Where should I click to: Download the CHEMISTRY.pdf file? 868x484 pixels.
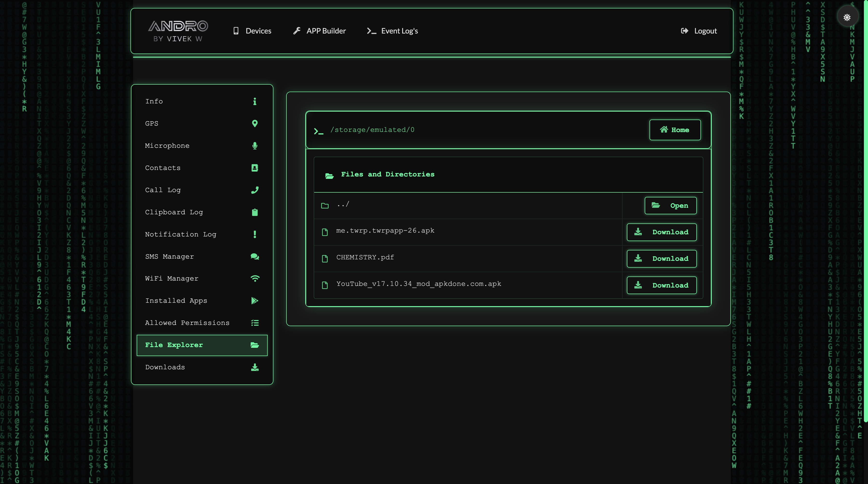click(661, 258)
